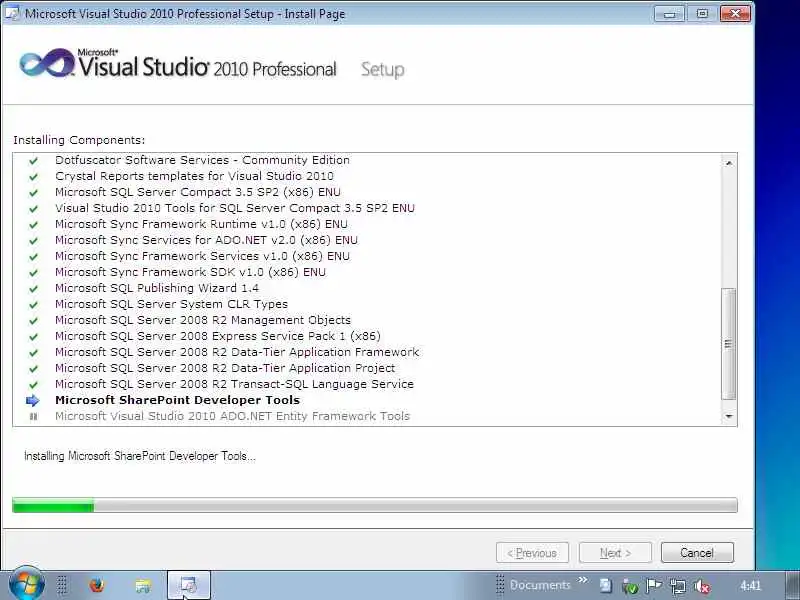This screenshot has height=600, width=800.
Task: Open the network tray icon
Action: [x=678, y=586]
